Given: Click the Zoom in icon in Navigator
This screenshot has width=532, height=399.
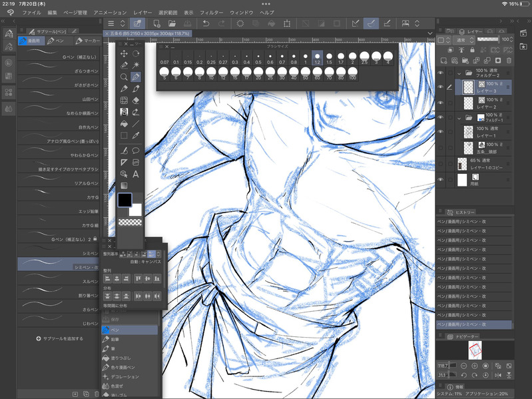Looking at the screenshot, I should click(475, 366).
